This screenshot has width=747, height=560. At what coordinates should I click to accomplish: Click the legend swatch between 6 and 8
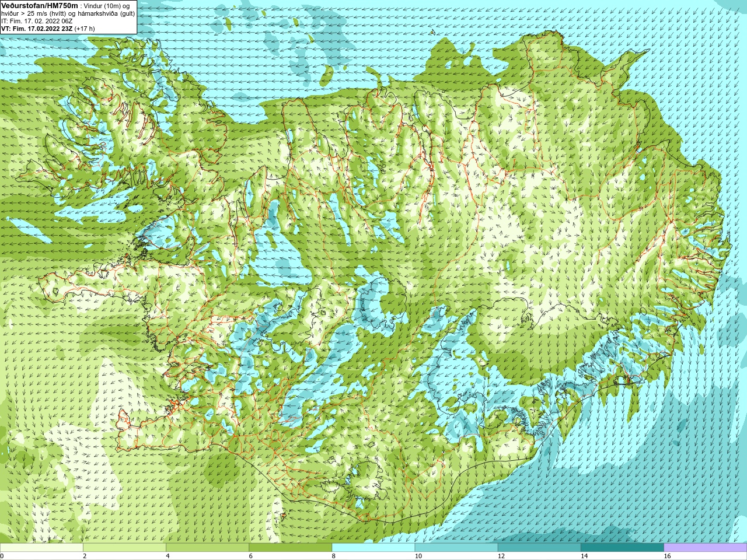tap(290, 548)
